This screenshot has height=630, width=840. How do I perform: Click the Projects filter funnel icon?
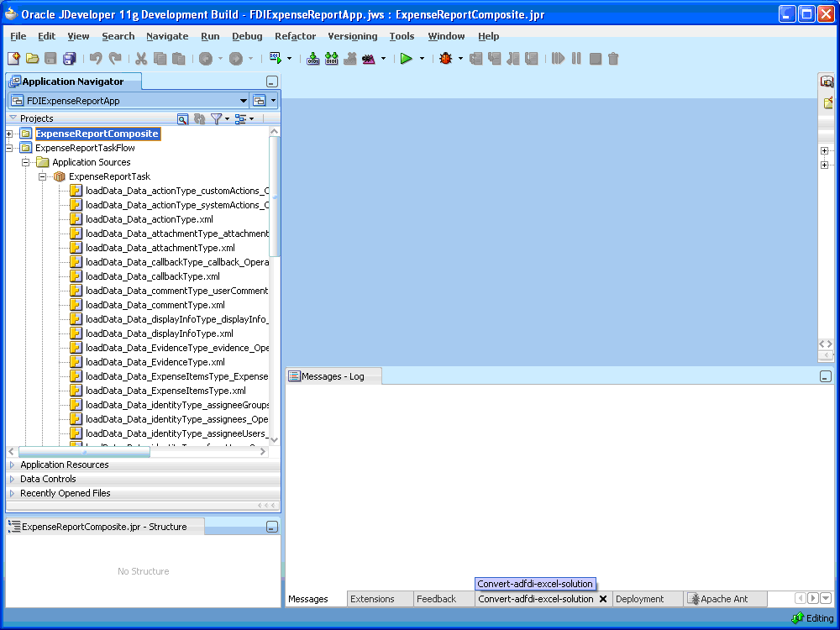[217, 118]
